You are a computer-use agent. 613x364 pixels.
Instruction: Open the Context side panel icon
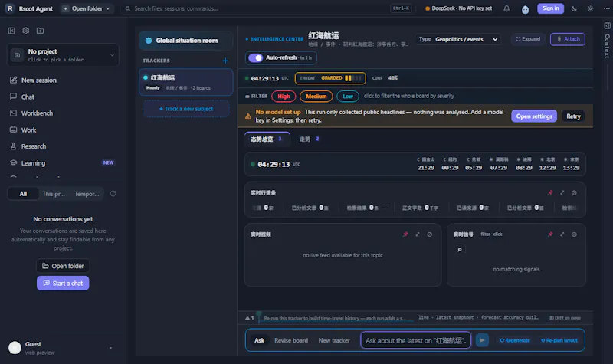tap(607, 26)
